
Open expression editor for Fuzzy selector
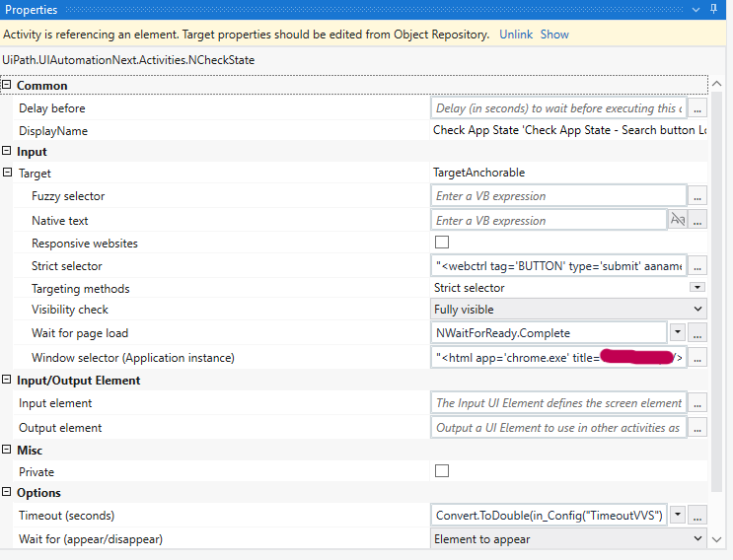tap(697, 196)
